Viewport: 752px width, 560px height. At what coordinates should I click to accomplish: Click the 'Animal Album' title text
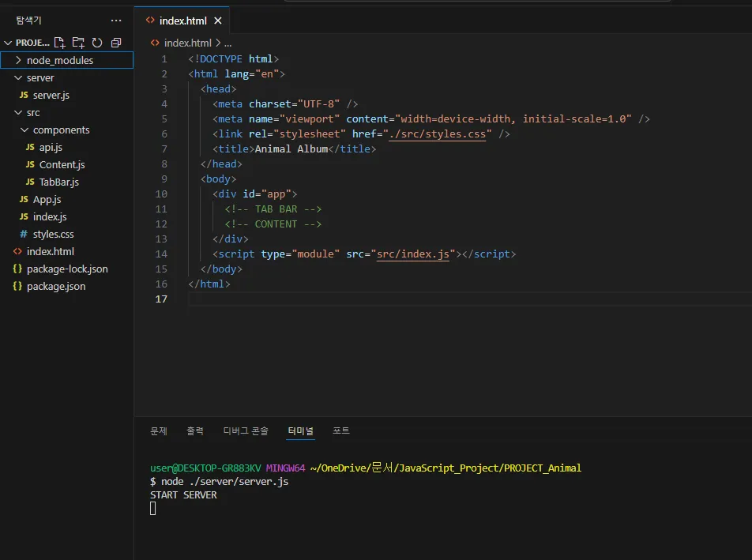(291, 148)
